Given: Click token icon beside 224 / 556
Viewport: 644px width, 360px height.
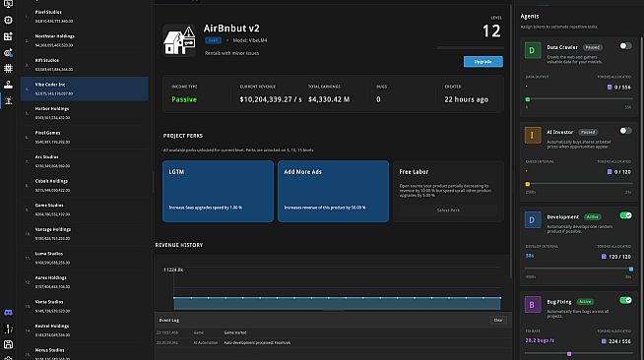Looking at the screenshot, I should tap(604, 341).
